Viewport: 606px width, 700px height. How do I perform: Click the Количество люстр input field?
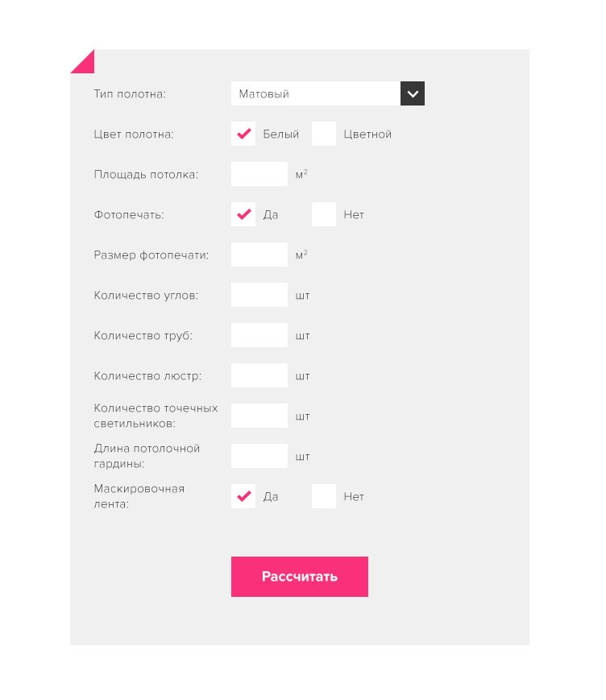[x=259, y=375]
